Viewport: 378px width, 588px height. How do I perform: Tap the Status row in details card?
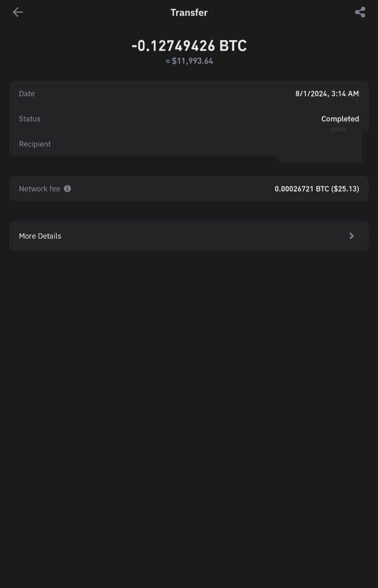(x=189, y=119)
